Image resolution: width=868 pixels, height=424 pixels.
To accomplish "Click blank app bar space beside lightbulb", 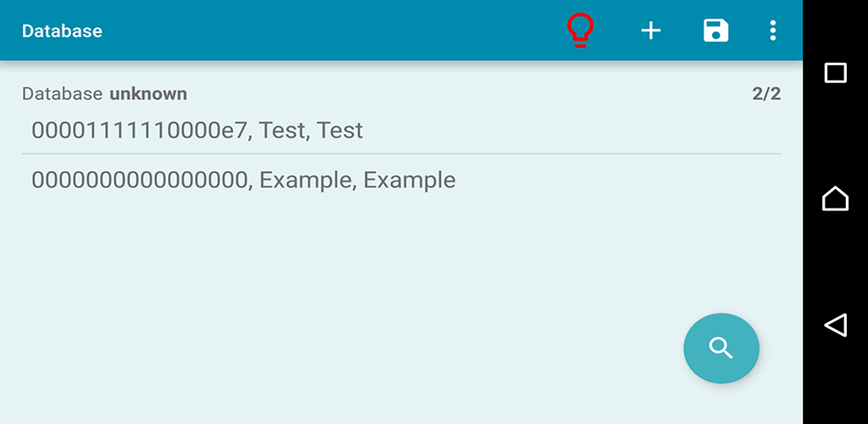I will click(x=332, y=31).
